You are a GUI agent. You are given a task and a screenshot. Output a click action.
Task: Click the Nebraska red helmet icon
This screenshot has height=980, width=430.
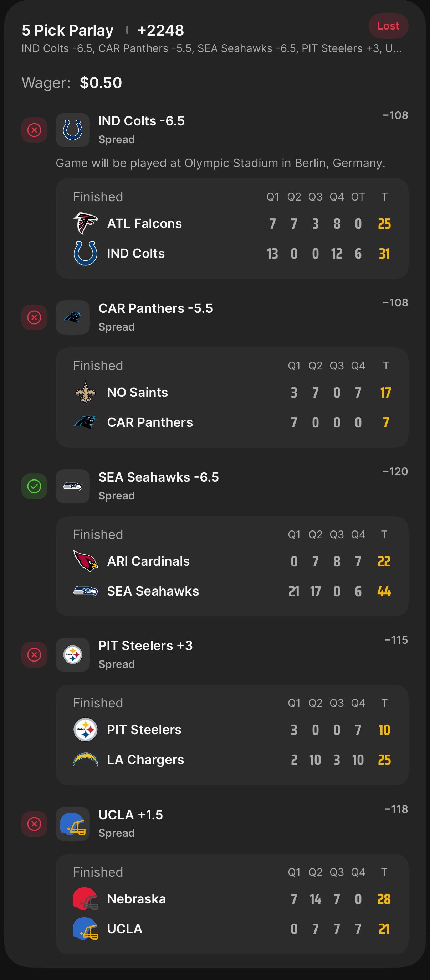pyautogui.click(x=85, y=898)
